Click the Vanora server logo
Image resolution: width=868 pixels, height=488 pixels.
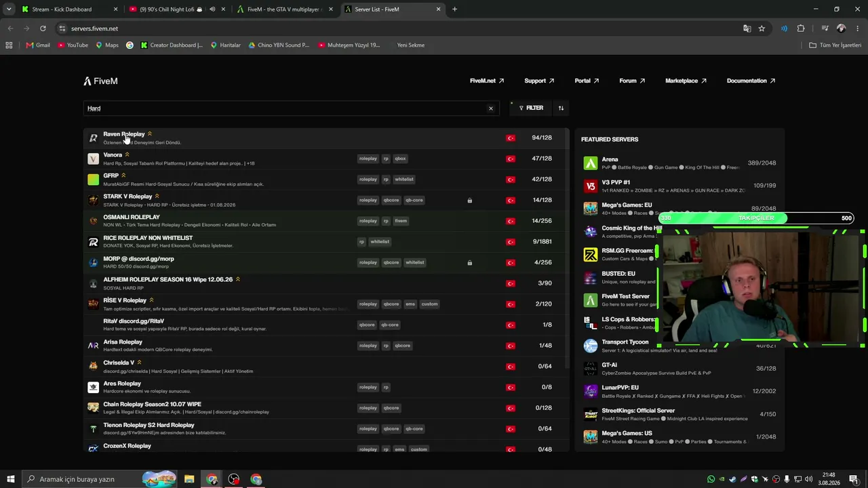(x=94, y=159)
